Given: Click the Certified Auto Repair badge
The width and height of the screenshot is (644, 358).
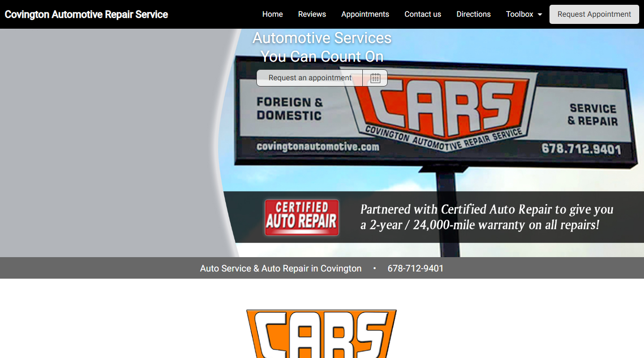Looking at the screenshot, I should point(302,217).
